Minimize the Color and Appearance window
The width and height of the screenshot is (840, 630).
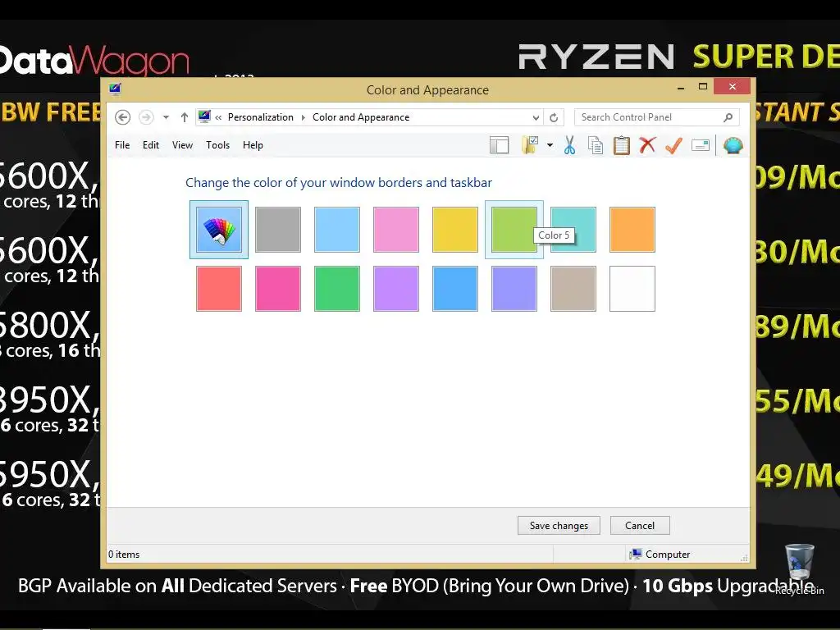[x=681, y=87]
